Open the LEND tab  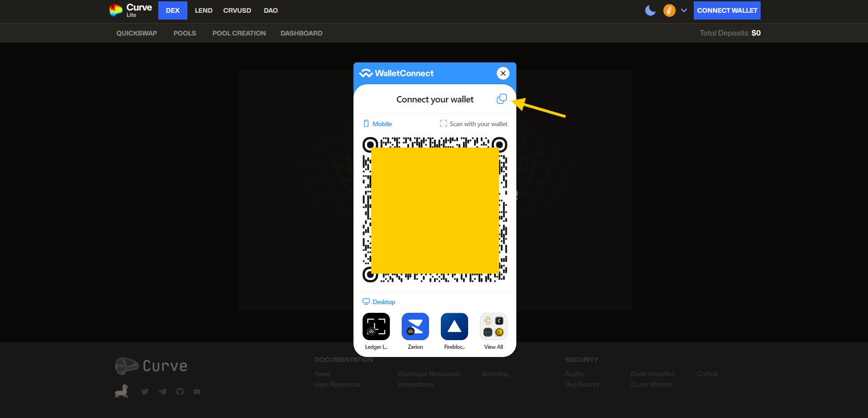pos(204,10)
